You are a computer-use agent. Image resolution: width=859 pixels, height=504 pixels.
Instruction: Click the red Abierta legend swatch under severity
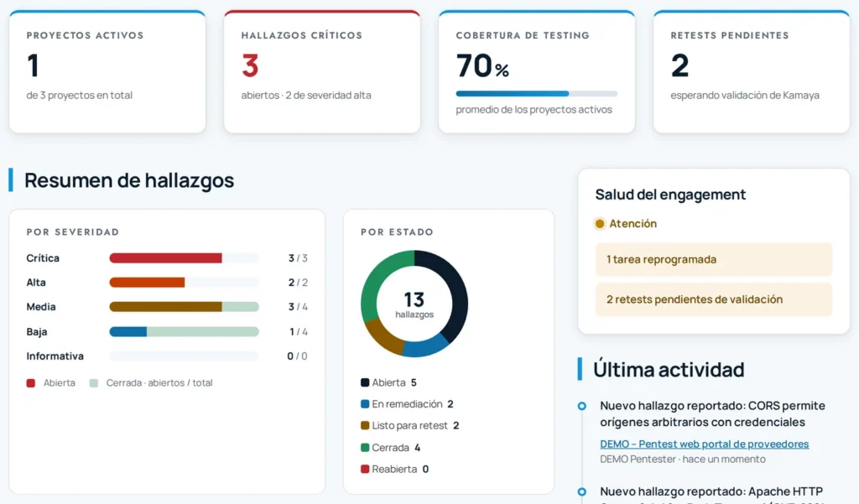point(31,383)
